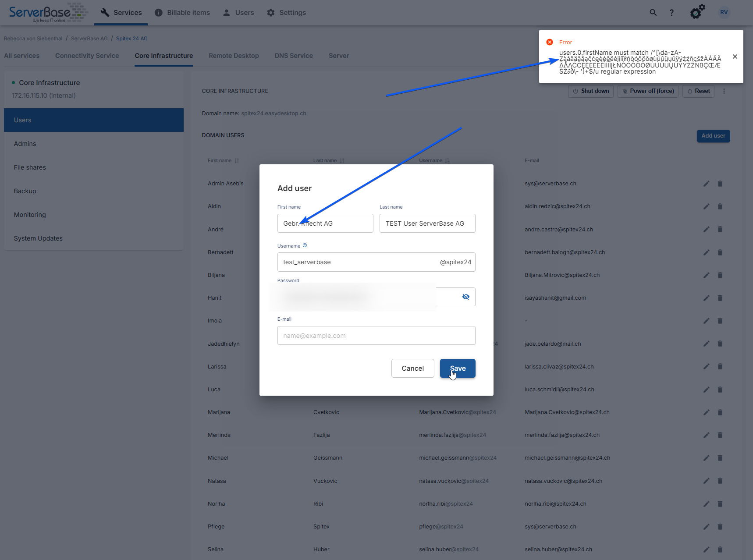Image resolution: width=753 pixels, height=560 pixels.
Task: Open the gears icon in the header
Action: 697,12
